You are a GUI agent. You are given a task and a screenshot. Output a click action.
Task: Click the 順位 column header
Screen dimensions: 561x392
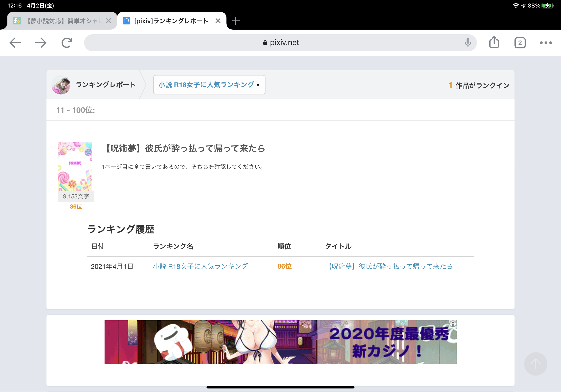tap(284, 246)
